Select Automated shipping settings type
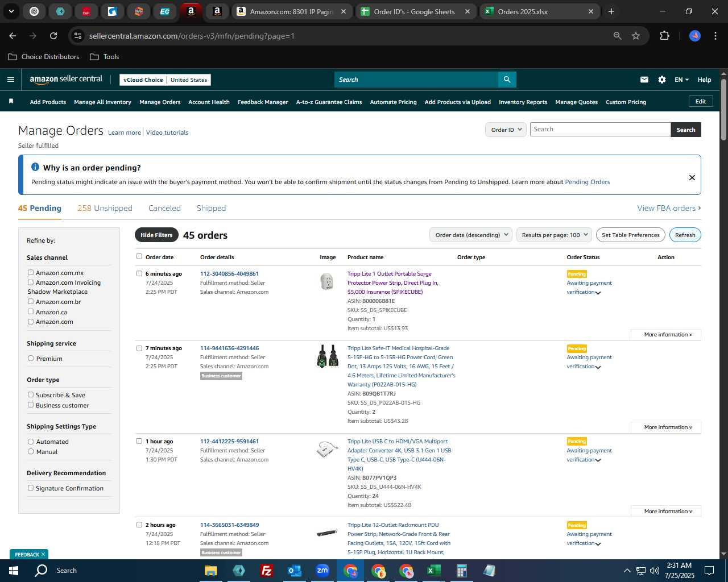Screen dimensions: 728x582 tap(31, 441)
